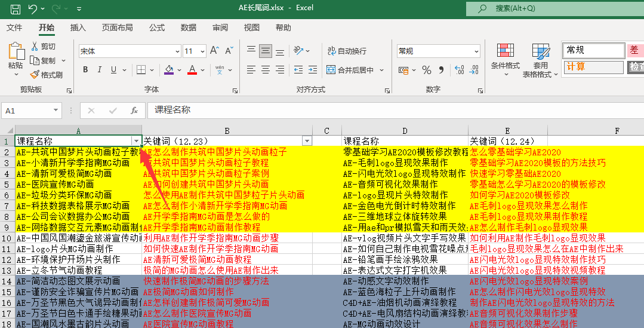Click increase indent icon
Screen dimensions: 644x328
313,70
